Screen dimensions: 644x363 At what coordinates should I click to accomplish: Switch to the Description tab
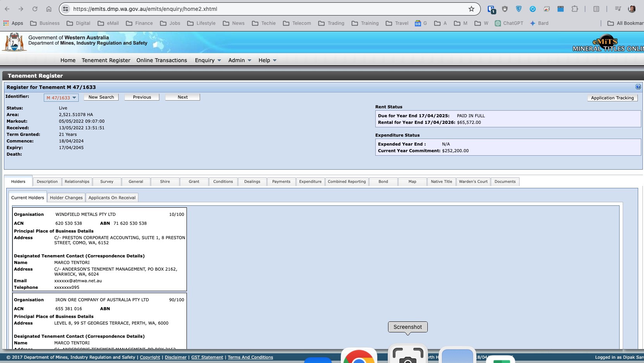(x=47, y=182)
